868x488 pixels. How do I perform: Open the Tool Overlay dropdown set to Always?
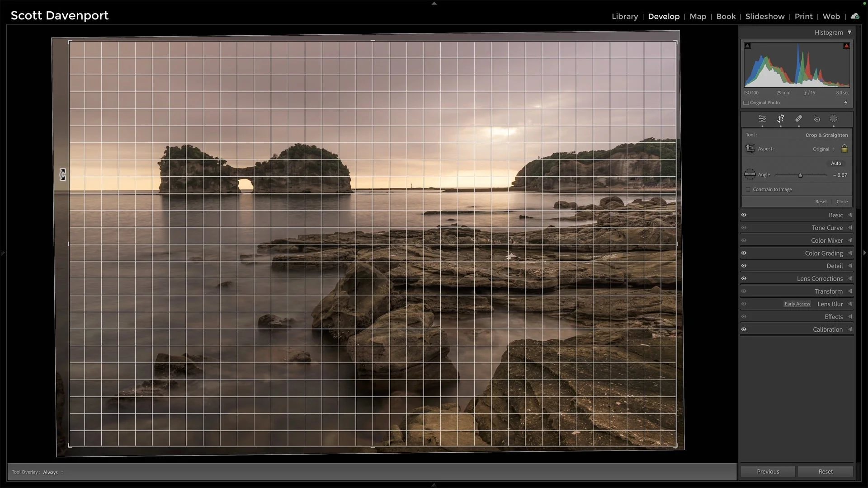point(51,472)
